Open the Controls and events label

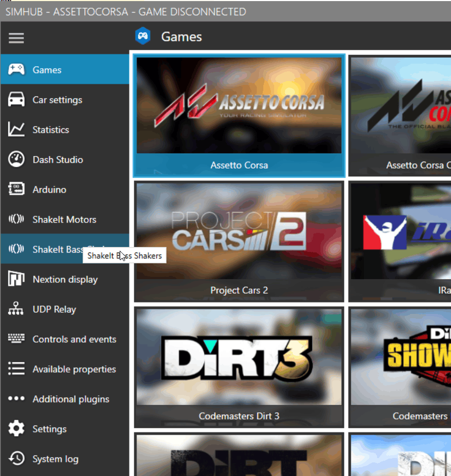point(75,339)
